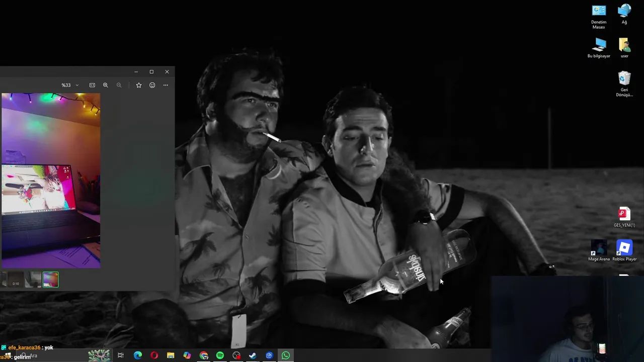Select the Roblox Player desktop shortcut
Image resolution: width=644 pixels, height=362 pixels.
(x=624, y=251)
